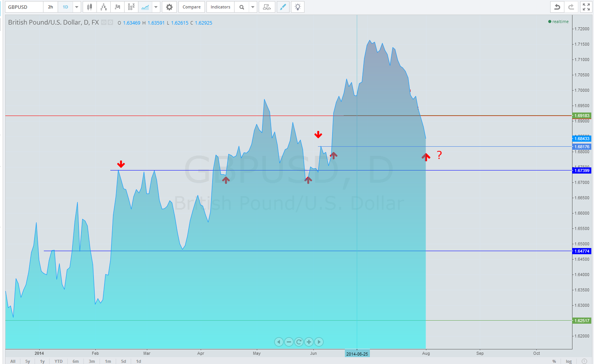Click the 1.64774 horizontal line price label

(582, 251)
